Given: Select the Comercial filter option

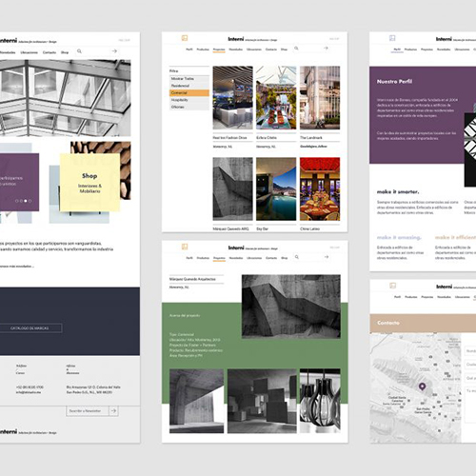Looking at the screenshot, I should [x=189, y=93].
